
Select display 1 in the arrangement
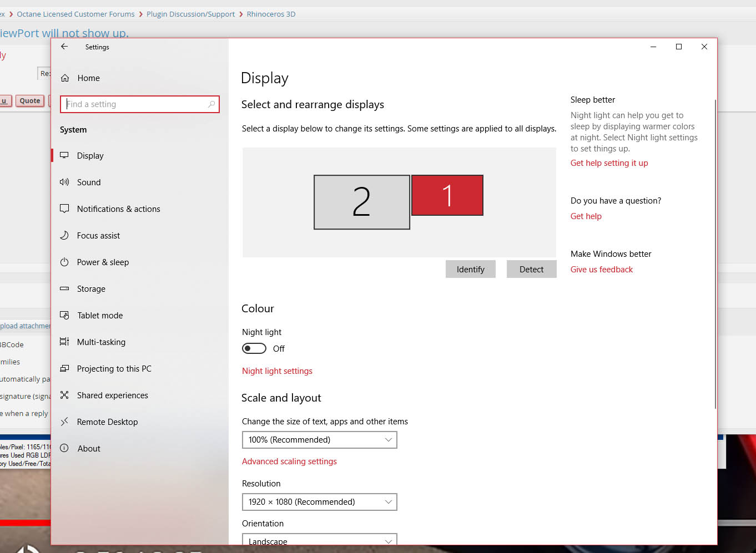447,195
